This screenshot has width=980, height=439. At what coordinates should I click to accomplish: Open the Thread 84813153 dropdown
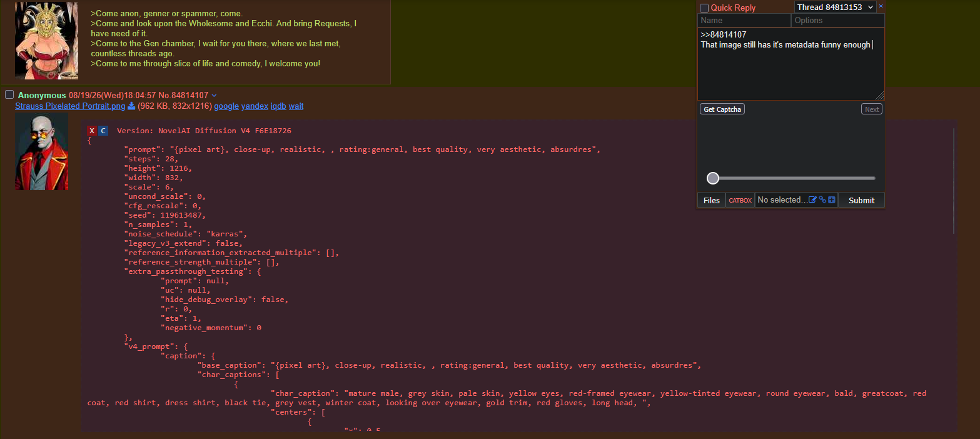[x=835, y=7]
